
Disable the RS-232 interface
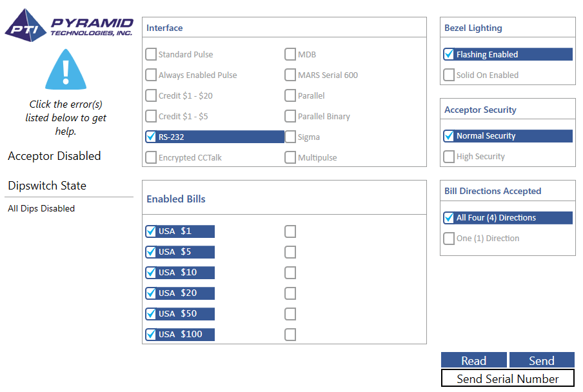click(151, 137)
